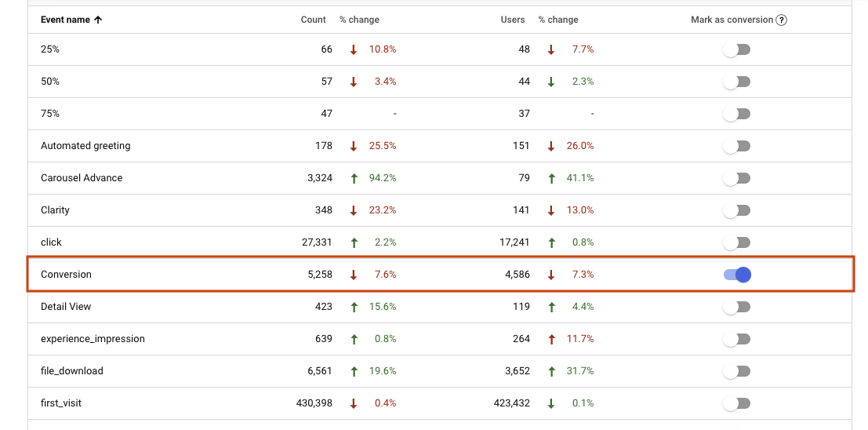This screenshot has height=430, width=868.
Task: Enable conversion toggle for Automated greeting
Action: tap(737, 146)
